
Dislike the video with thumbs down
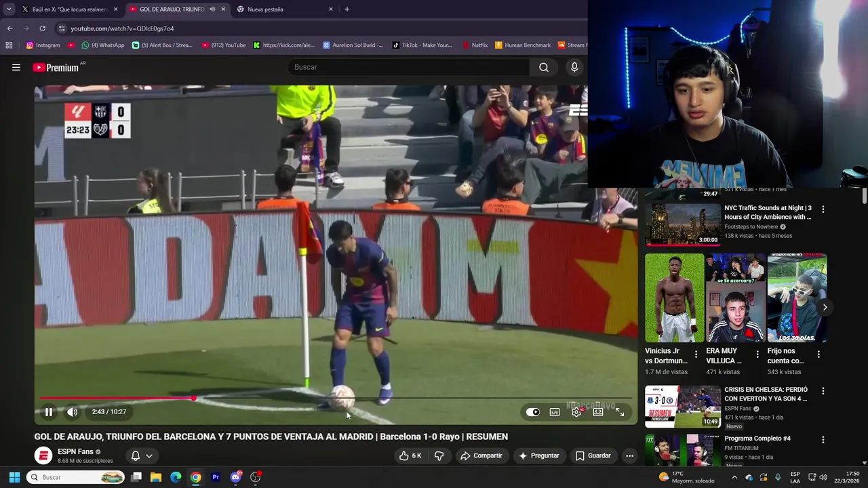439,455
